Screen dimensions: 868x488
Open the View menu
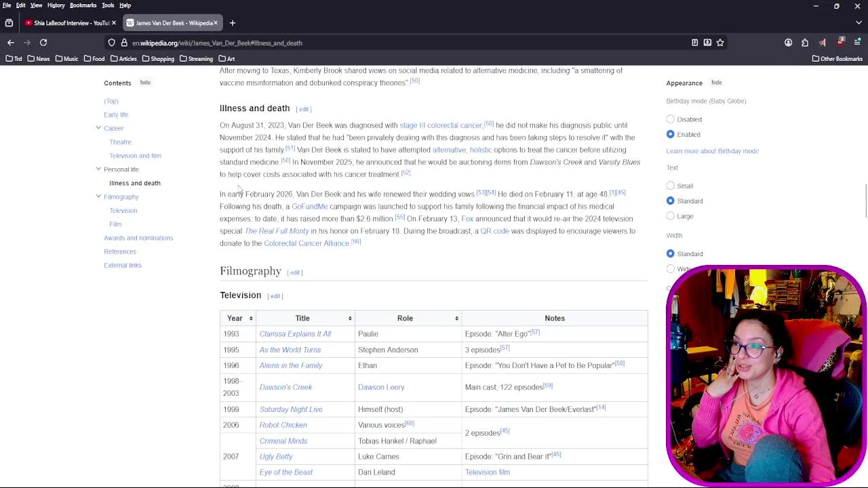click(37, 5)
